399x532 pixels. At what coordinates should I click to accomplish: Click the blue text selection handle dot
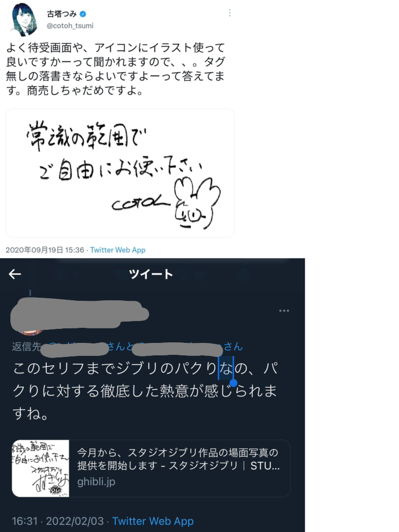233,383
